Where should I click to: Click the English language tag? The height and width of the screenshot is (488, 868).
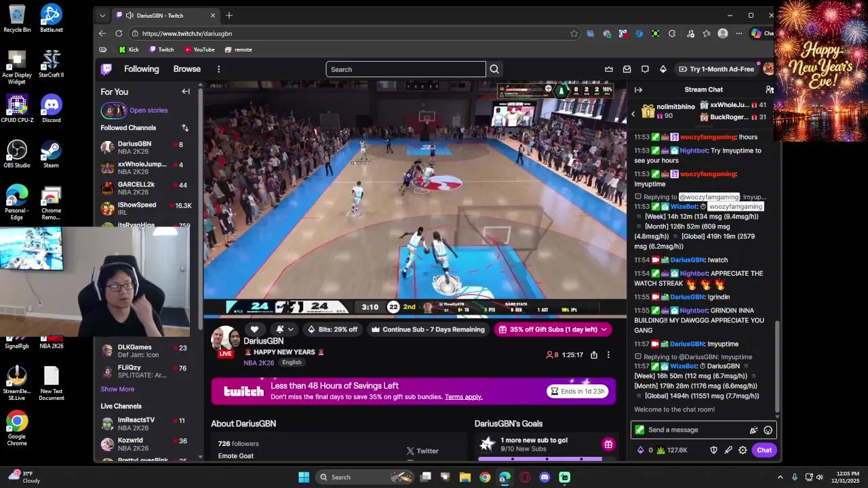292,363
